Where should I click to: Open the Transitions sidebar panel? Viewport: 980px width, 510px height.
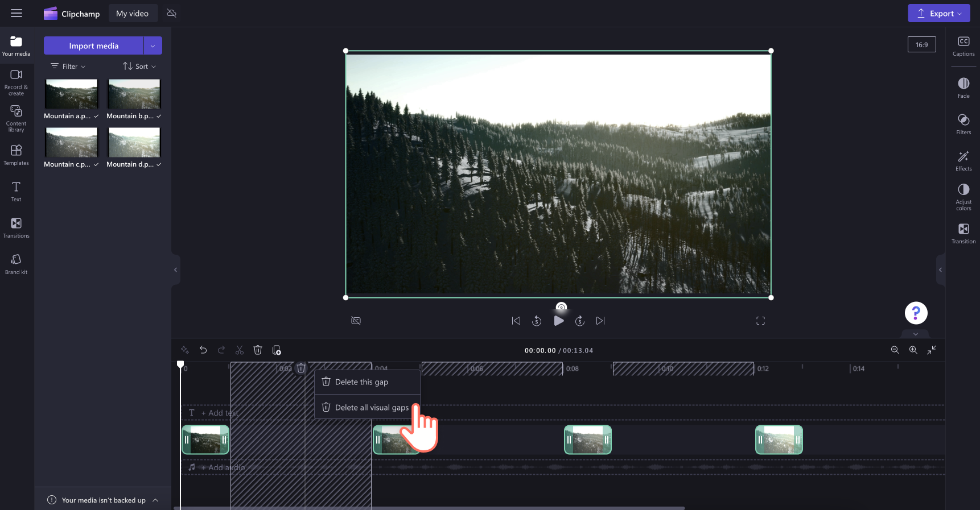[16, 227]
